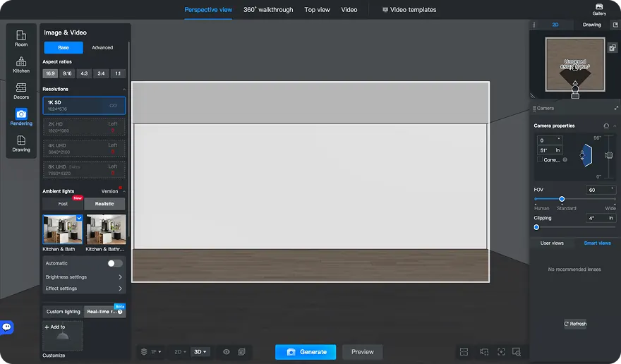The image size is (621, 364).
Task: Click the chat support bubble icon
Action: click(7, 327)
